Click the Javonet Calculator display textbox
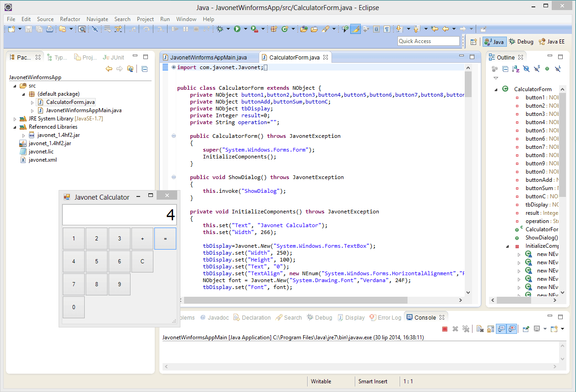Viewport: 576px width, 392px height. [x=119, y=215]
